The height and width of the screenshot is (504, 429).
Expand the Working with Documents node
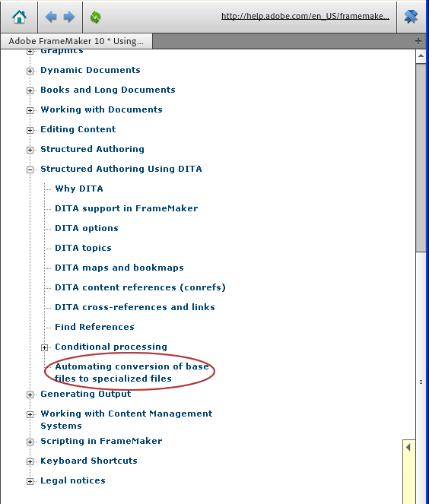click(x=30, y=110)
